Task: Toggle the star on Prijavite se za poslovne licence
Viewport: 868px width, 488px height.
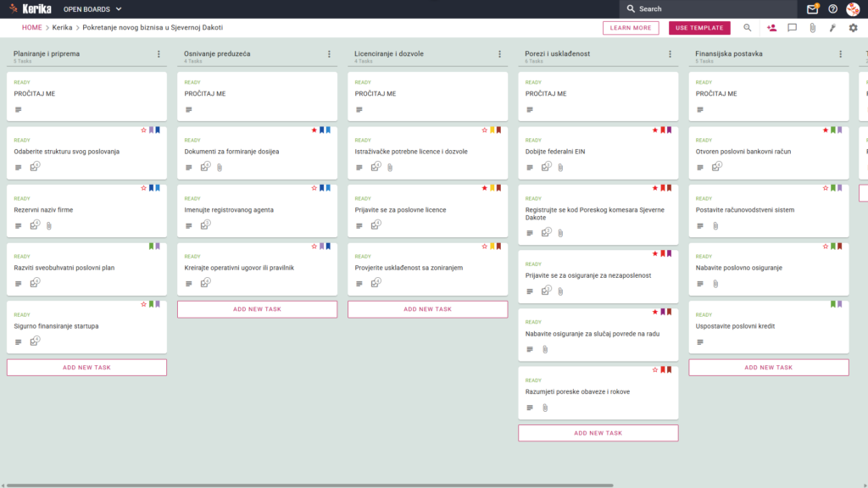Action: [484, 188]
